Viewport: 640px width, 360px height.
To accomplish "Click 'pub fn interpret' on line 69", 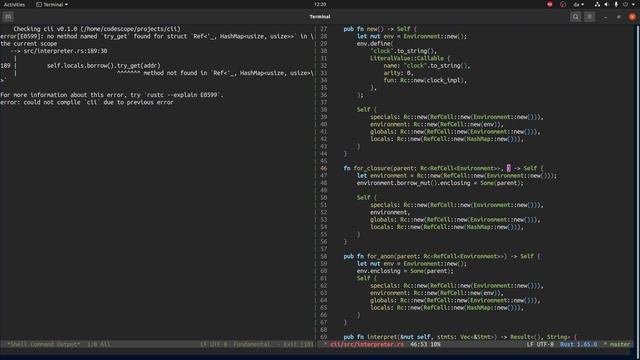I will [370, 337].
